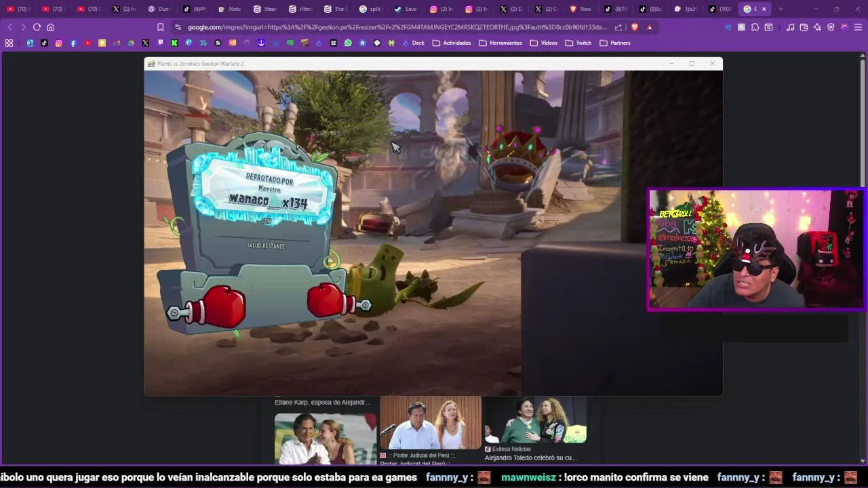Image resolution: width=868 pixels, height=488 pixels.
Task: Expand the Herramientas bookmarks folder
Action: tap(500, 43)
